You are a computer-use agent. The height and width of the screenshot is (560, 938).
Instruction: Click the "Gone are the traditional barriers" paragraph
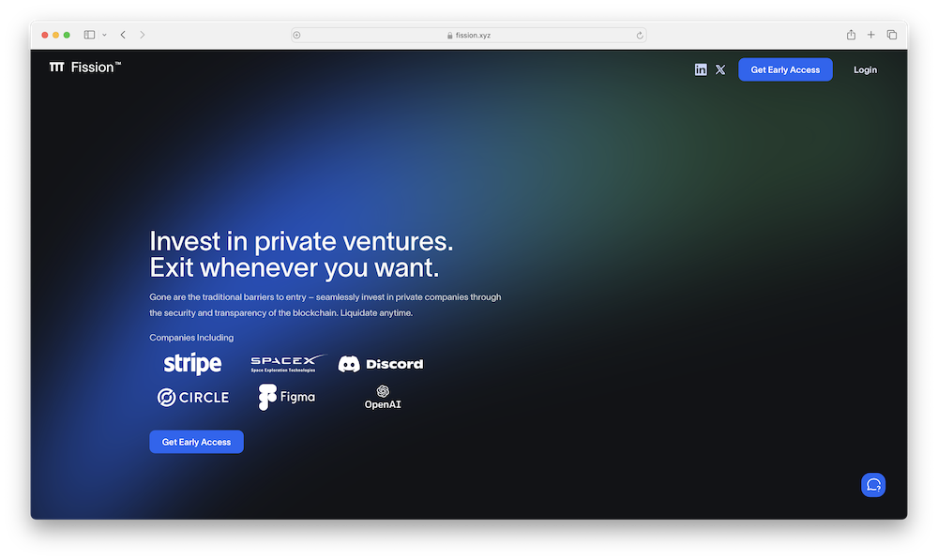coord(325,305)
